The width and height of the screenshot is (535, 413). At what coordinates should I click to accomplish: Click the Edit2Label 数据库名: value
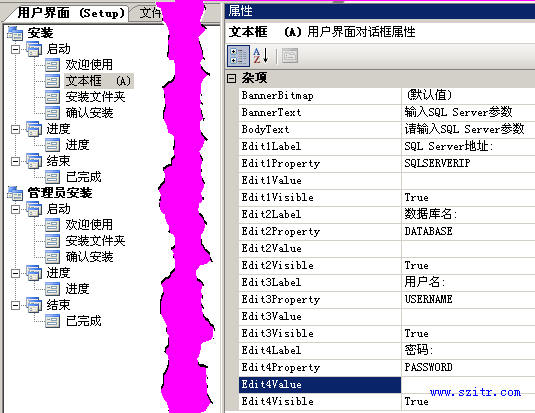431,214
